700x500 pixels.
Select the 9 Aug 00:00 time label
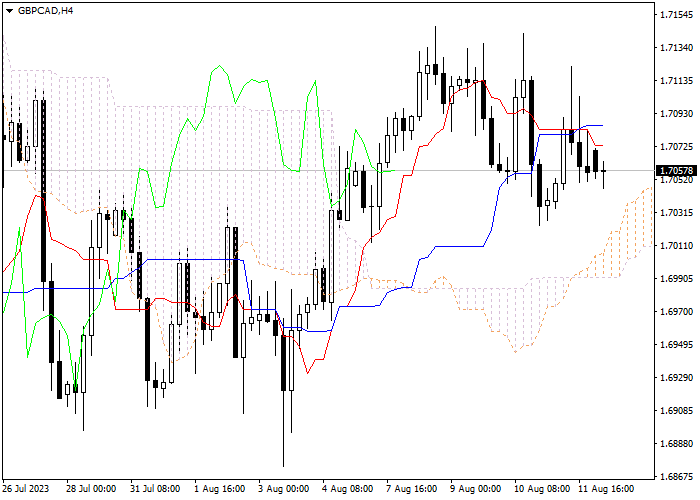tap(475, 489)
